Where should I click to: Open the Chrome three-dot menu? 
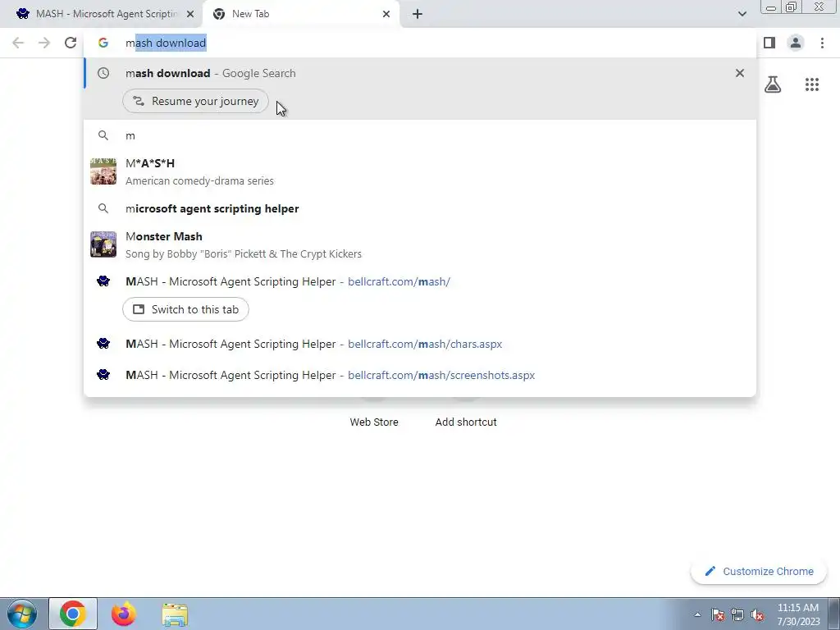822,43
